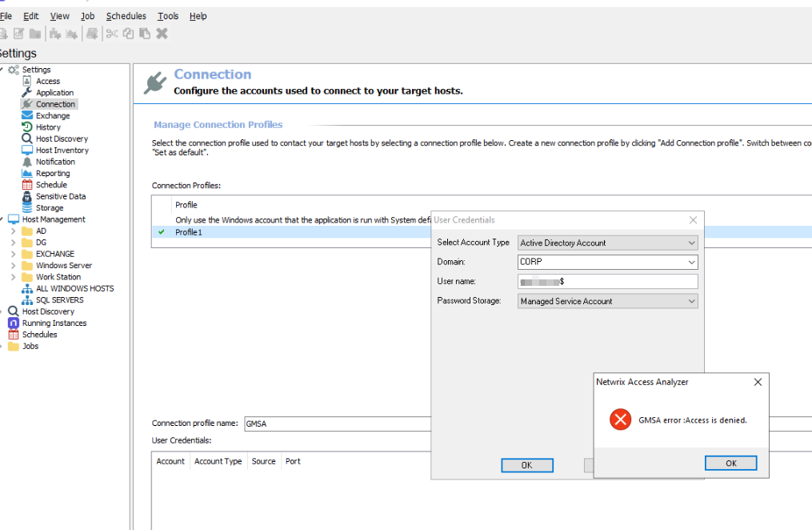
Task: Select the Settings root tree node
Action: tap(36, 70)
